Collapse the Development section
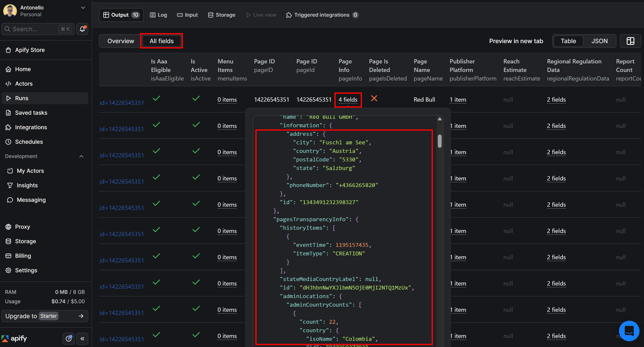This screenshot has height=347, width=644. click(x=81, y=156)
